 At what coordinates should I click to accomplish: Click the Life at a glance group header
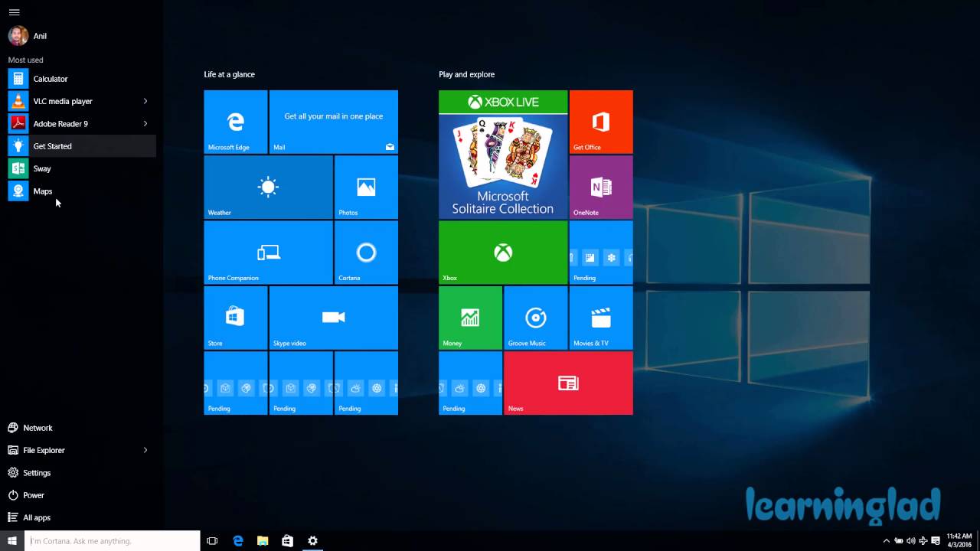tap(229, 74)
